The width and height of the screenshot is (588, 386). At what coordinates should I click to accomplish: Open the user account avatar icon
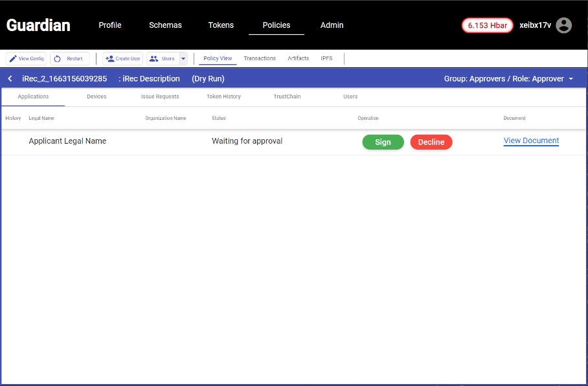coord(564,25)
